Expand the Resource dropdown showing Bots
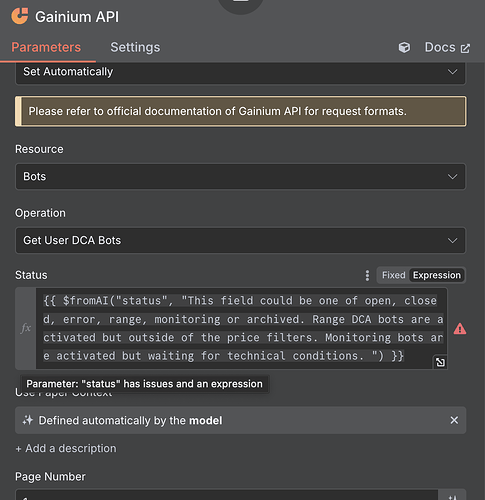 coord(240,176)
